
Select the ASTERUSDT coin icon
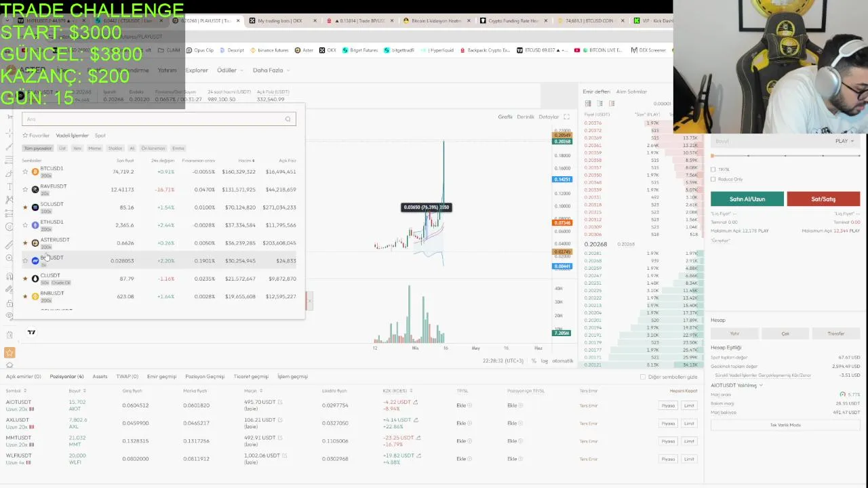(35, 243)
